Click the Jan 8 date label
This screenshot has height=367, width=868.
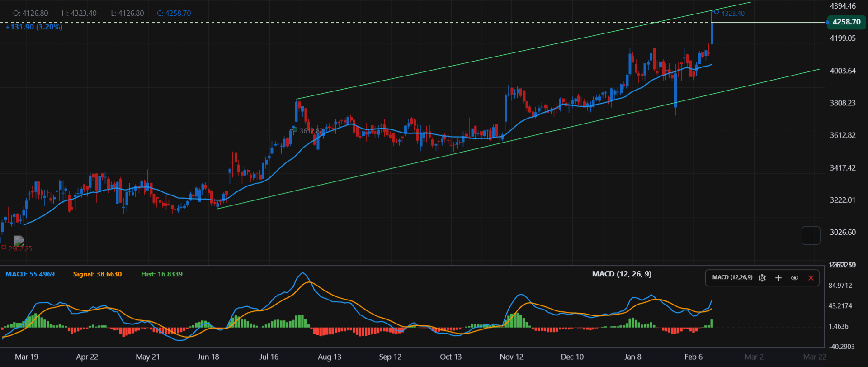coord(633,357)
